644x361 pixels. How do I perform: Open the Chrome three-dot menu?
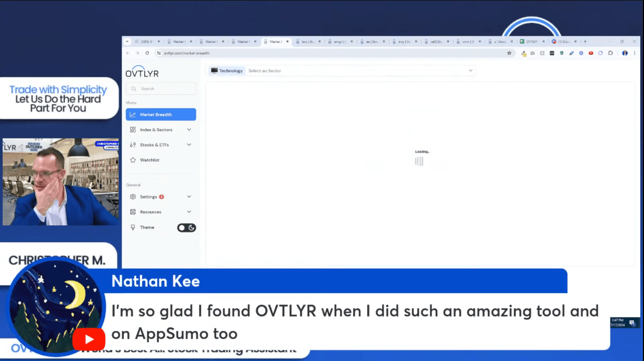coord(635,53)
